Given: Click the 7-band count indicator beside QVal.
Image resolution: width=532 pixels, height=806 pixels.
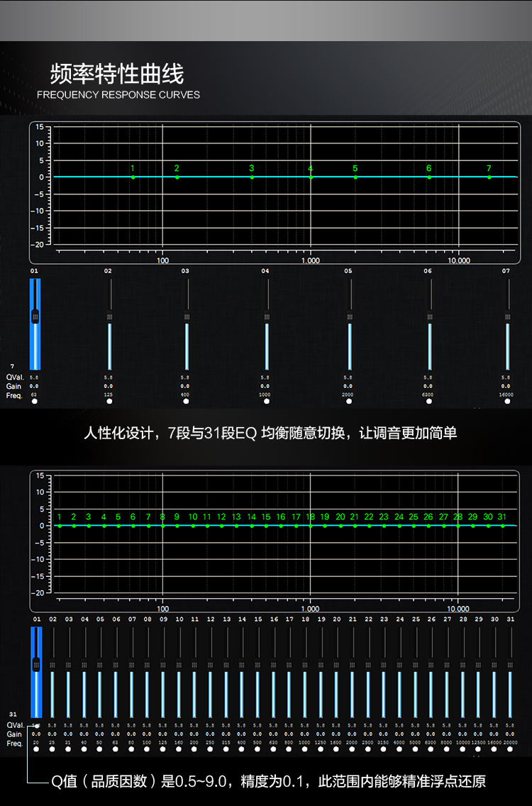Looking at the screenshot, I should [x=12, y=365].
